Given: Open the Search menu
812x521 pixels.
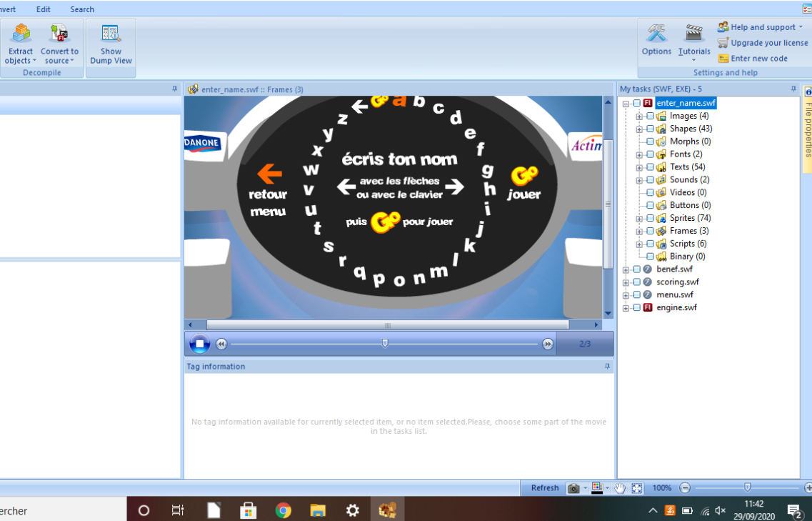Looking at the screenshot, I should [x=82, y=9].
